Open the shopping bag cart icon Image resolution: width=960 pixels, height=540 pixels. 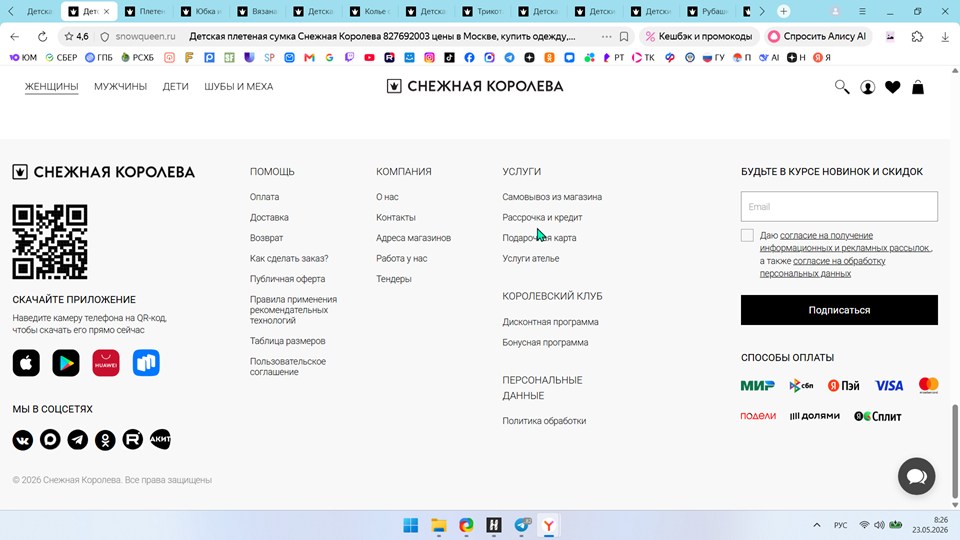pyautogui.click(x=918, y=87)
